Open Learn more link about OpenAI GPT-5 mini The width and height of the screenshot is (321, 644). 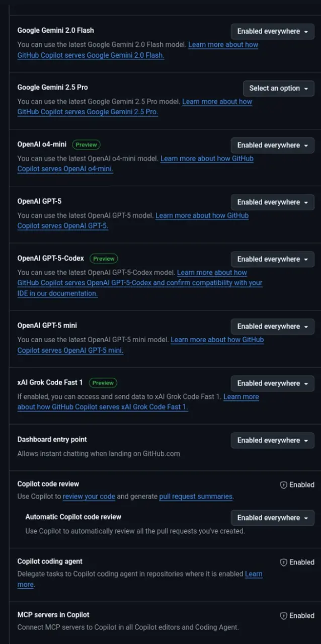pyautogui.click(x=140, y=345)
